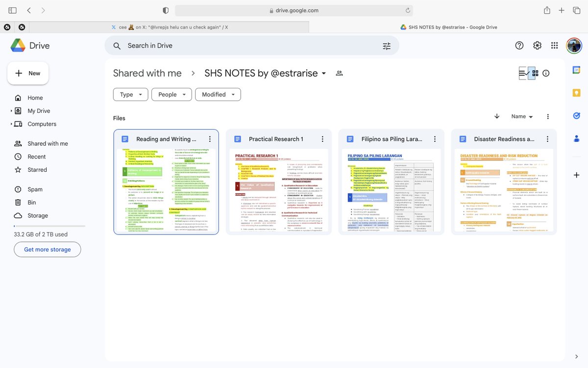The height and width of the screenshot is (368, 588).
Task: Open the Practical Research 1 thumbnail preview
Action: coord(278,190)
